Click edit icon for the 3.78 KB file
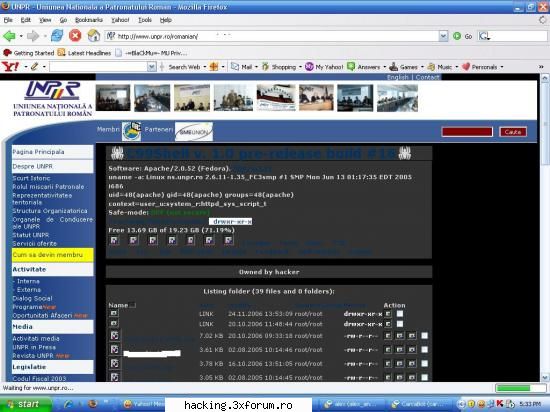The height and width of the screenshot is (412, 550). click(400, 364)
